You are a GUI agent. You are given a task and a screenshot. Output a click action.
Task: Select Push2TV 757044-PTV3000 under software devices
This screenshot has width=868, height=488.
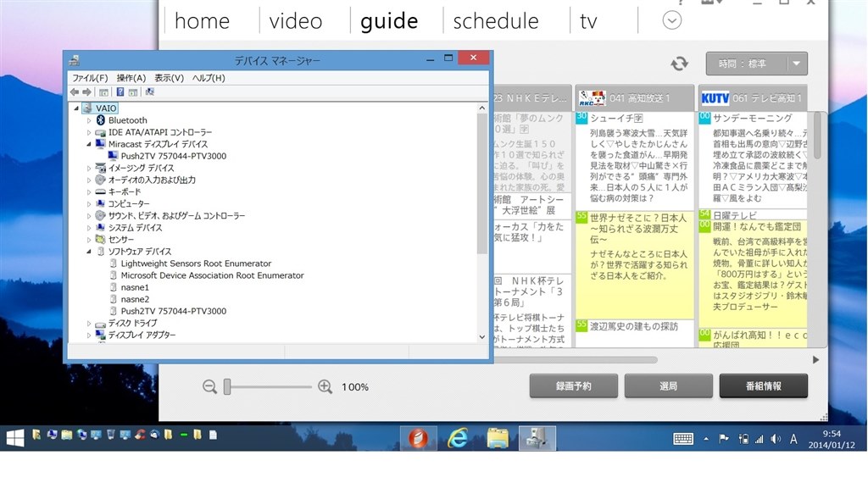(173, 311)
